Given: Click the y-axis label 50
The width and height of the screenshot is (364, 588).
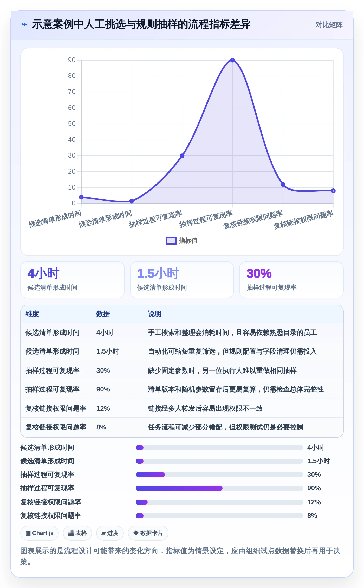Looking at the screenshot, I should point(72,124).
